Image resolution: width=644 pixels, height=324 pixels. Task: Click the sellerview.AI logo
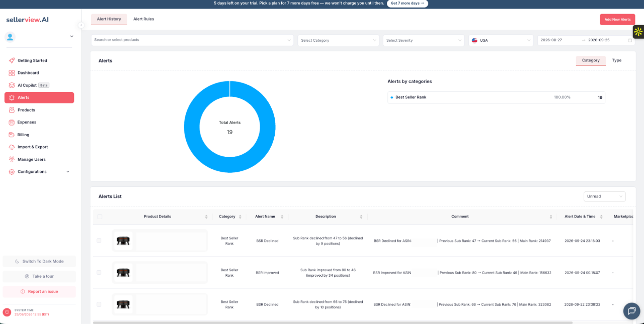(x=28, y=20)
